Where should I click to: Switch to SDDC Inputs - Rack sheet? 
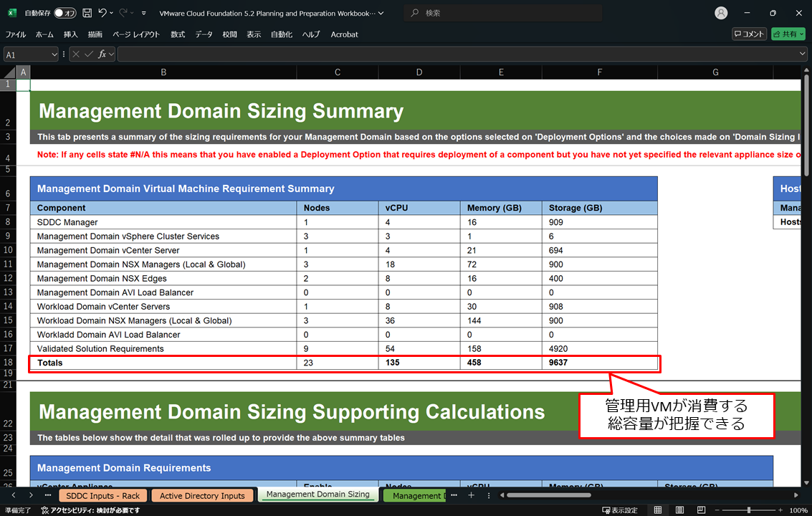(x=102, y=496)
